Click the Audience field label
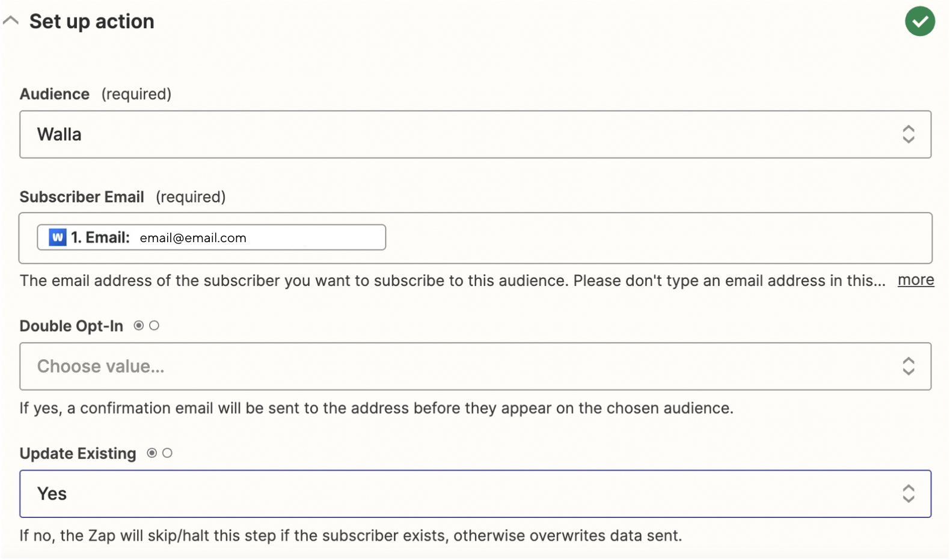 tap(55, 94)
